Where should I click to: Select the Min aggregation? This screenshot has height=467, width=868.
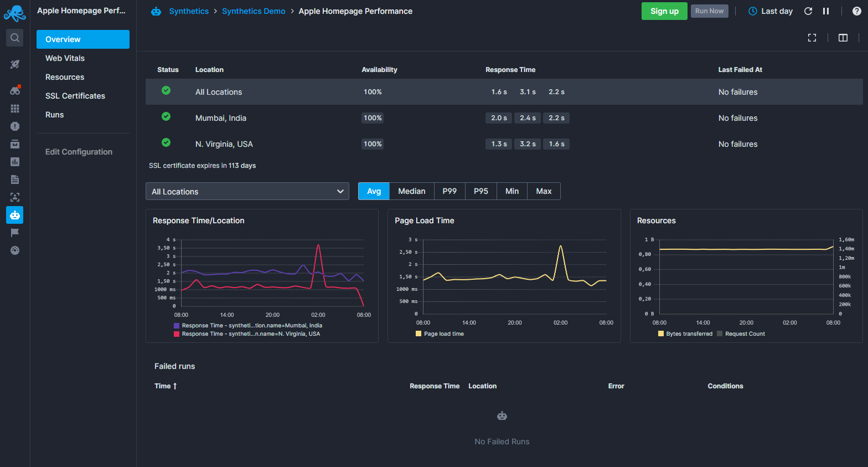coord(512,191)
